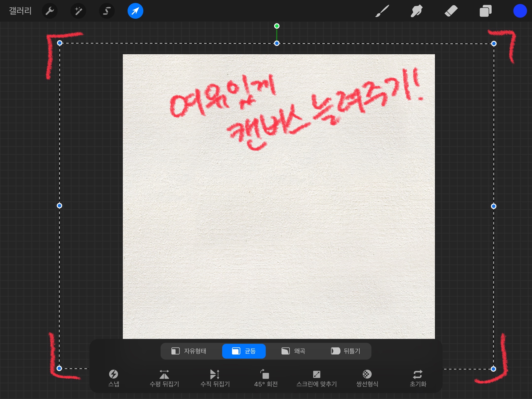This screenshot has width=532, height=399.
Task: Open the blue active color picker
Action: (520, 11)
